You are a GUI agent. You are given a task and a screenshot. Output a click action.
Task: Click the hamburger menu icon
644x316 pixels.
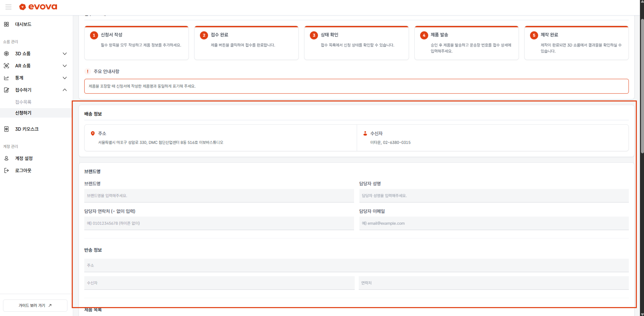coord(8,7)
